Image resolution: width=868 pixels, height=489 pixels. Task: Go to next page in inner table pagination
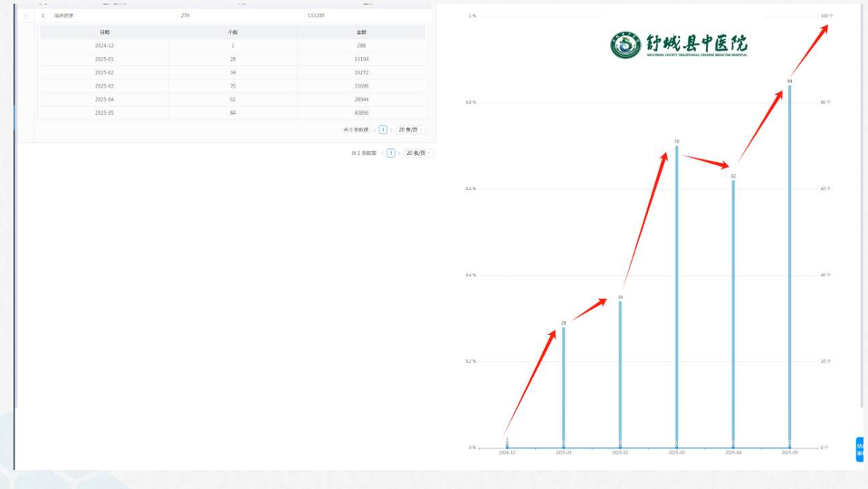(392, 129)
